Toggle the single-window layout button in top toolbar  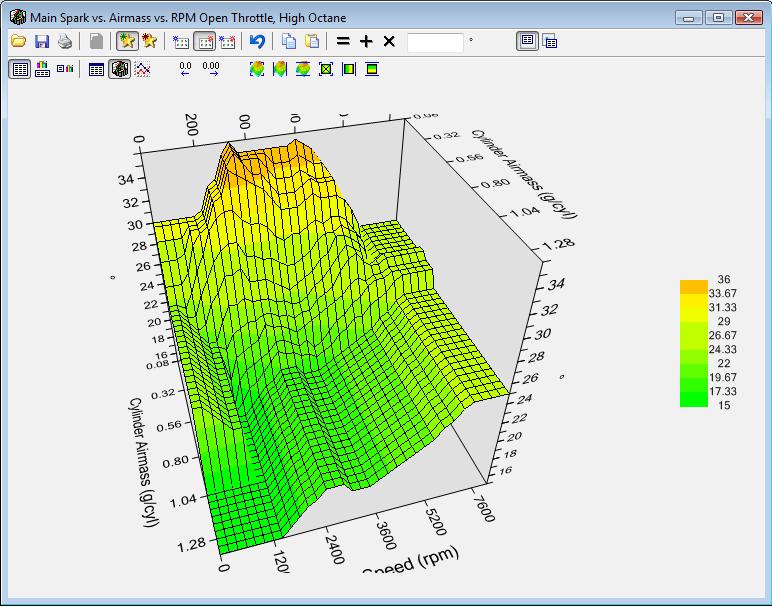(527, 41)
